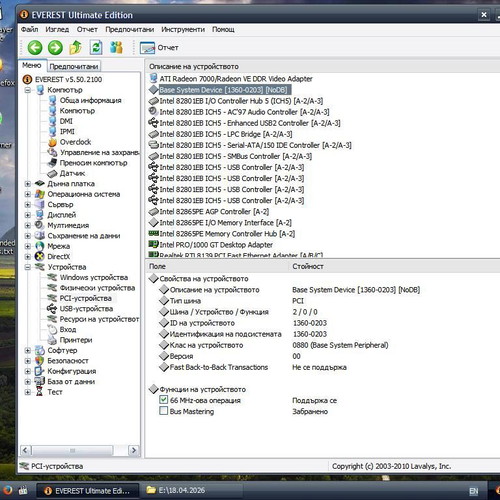Viewport: 500px width, 500px height.
Task: Click the Описание на устройството list header
Action: (322, 66)
